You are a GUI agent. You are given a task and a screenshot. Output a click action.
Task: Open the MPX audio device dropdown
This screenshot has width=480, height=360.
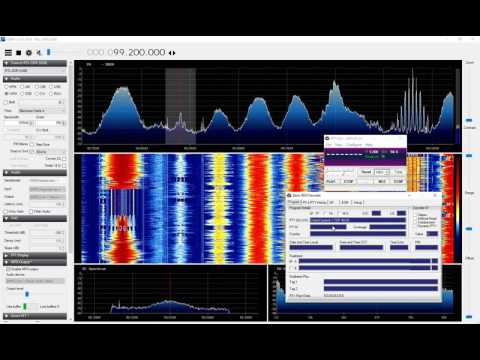pyautogui.click(x=35, y=281)
